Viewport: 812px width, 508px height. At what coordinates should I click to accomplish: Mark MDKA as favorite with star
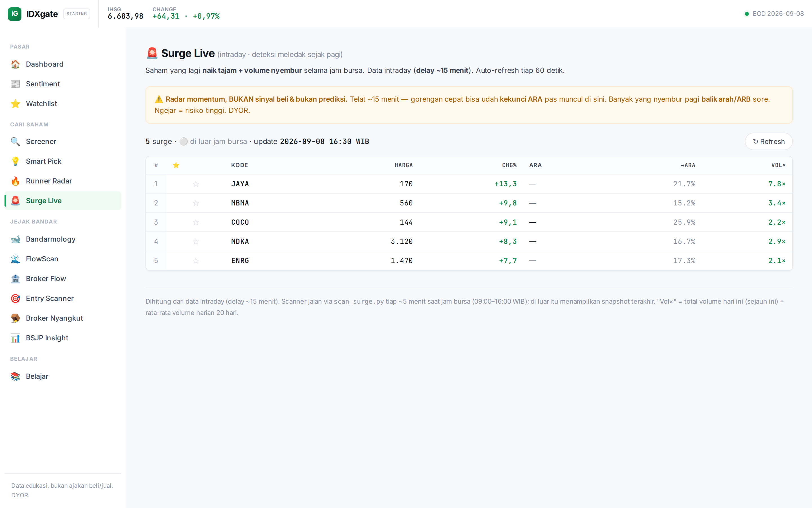point(196,241)
